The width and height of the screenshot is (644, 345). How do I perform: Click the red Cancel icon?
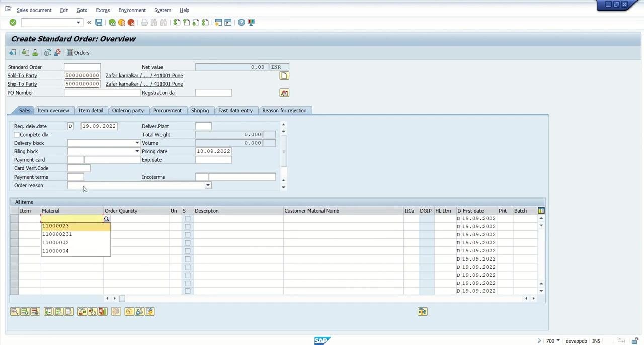point(131,22)
